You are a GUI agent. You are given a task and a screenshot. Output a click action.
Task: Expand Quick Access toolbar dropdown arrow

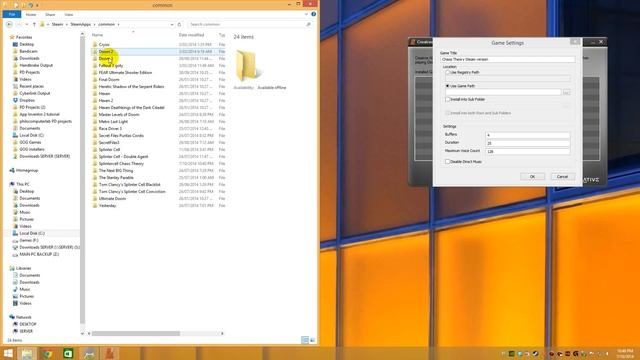pyautogui.click(x=37, y=5)
